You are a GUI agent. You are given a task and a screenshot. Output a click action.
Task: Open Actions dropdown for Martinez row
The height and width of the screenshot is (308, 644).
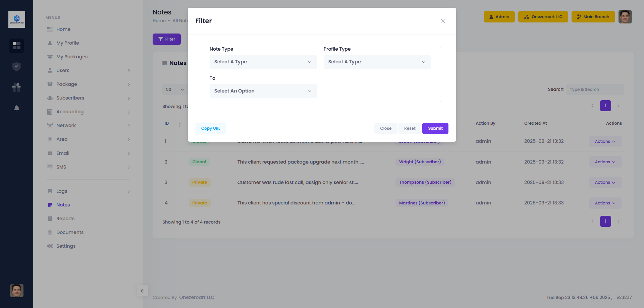pos(605,203)
